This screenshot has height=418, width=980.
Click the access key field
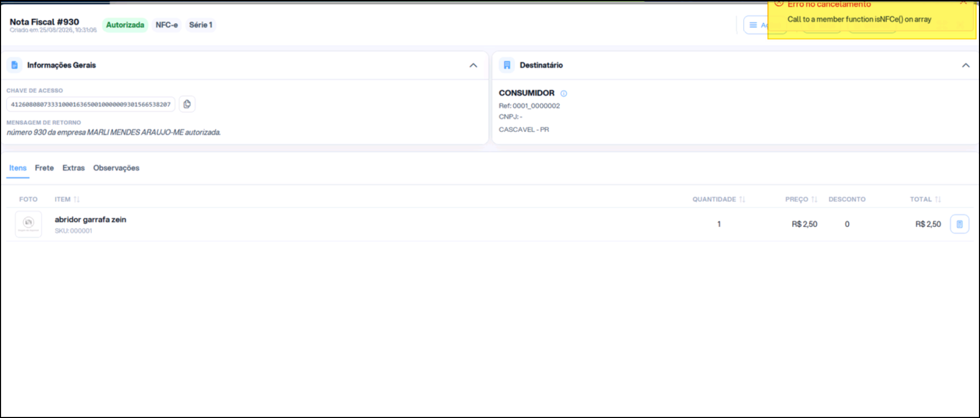[91, 104]
